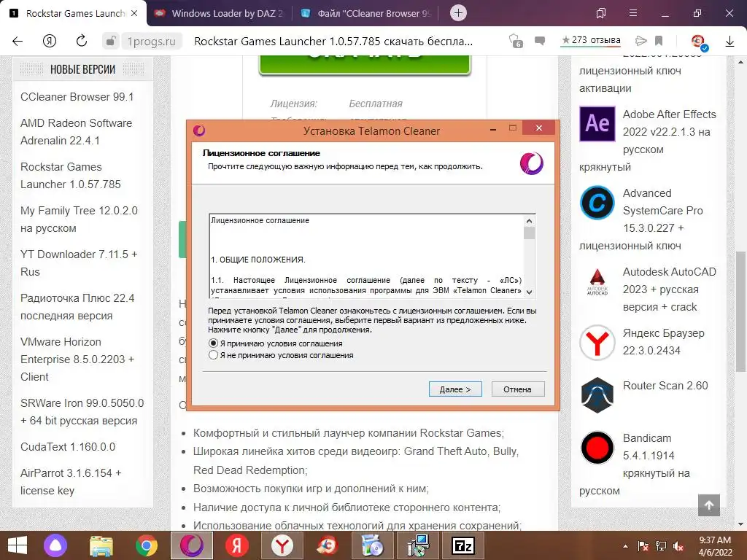This screenshot has height=560, width=747.
Task: Open SRWare Iron 99.0.5050.0 link
Action: pos(82,411)
